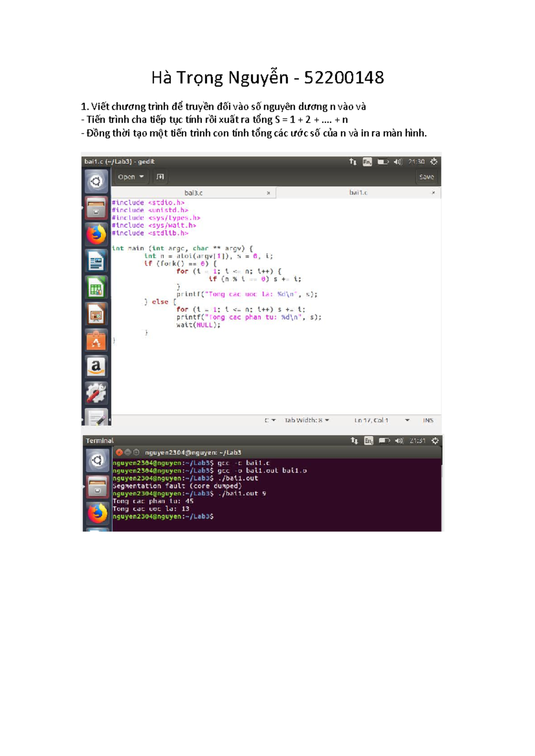Create a new document in gedit

160,177
